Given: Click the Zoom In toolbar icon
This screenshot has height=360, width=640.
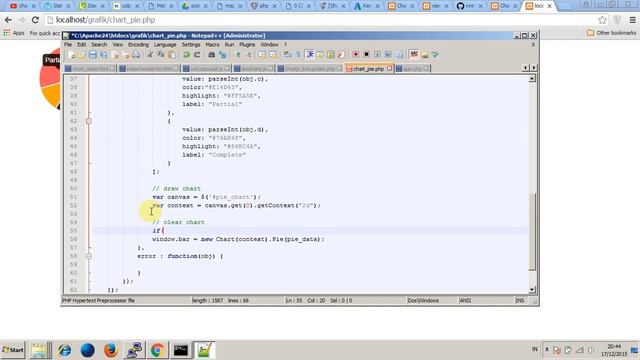Looking at the screenshot, I should (x=237, y=54).
